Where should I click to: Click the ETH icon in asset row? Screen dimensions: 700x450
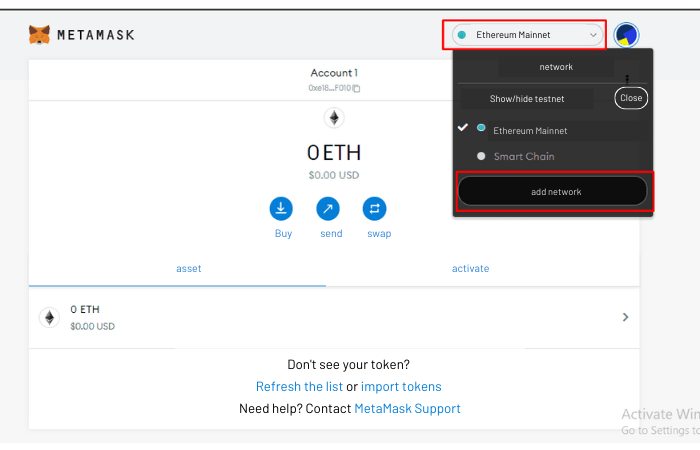tap(50, 317)
